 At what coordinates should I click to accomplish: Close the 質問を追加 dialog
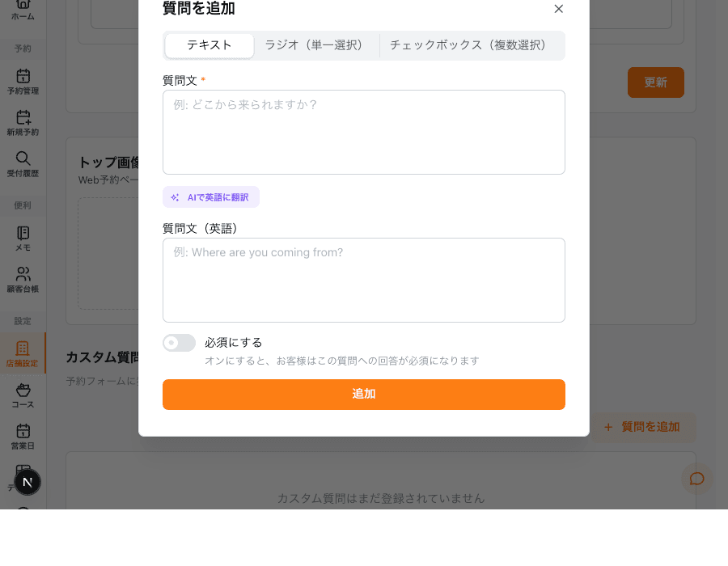click(558, 9)
